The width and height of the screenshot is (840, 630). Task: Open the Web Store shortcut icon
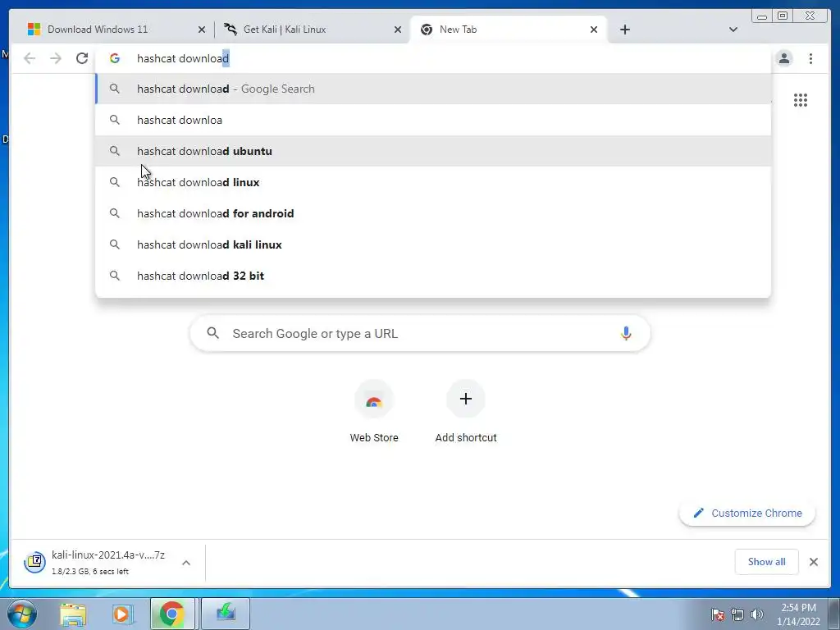point(374,399)
